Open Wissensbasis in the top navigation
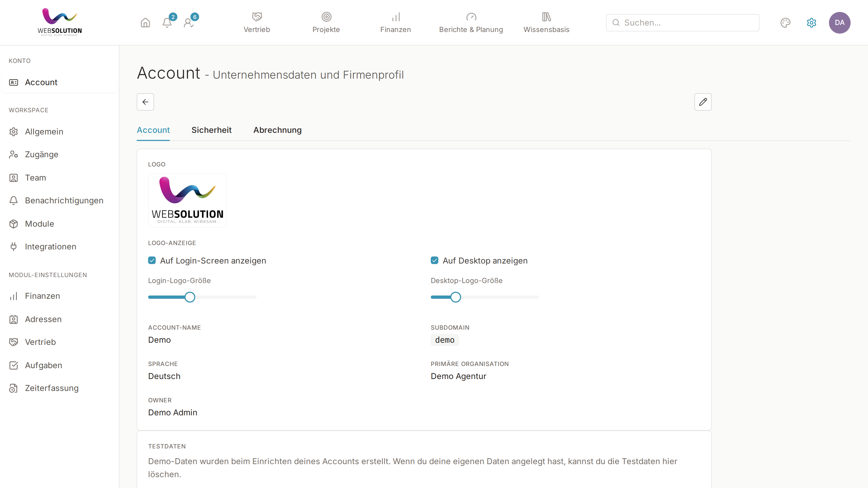This screenshot has width=868, height=488. (x=546, y=23)
